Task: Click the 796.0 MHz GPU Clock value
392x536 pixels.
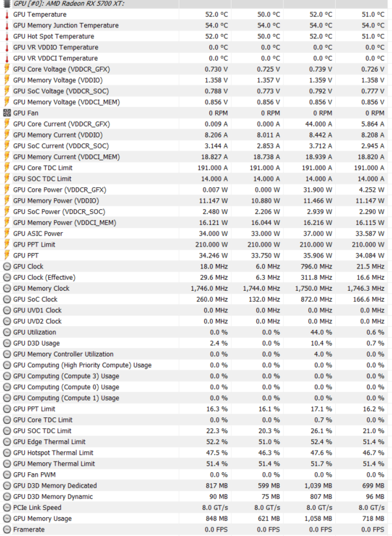Action: coord(316,267)
